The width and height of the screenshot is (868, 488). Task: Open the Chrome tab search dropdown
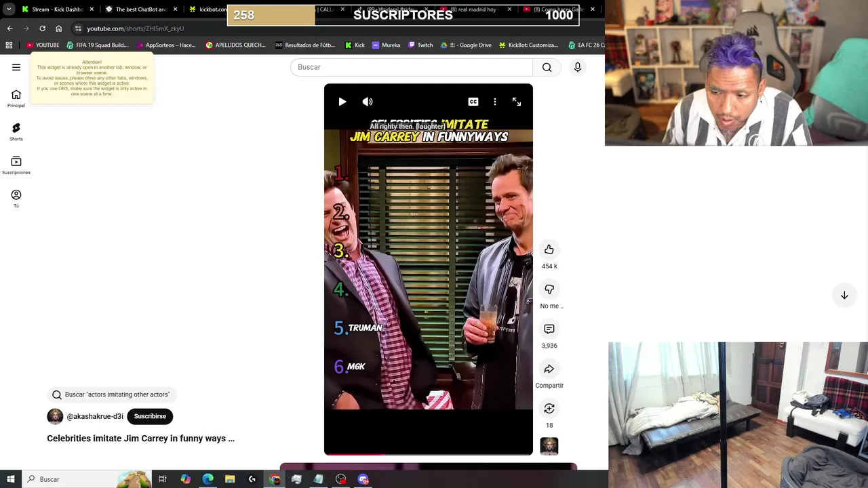pyautogui.click(x=9, y=9)
